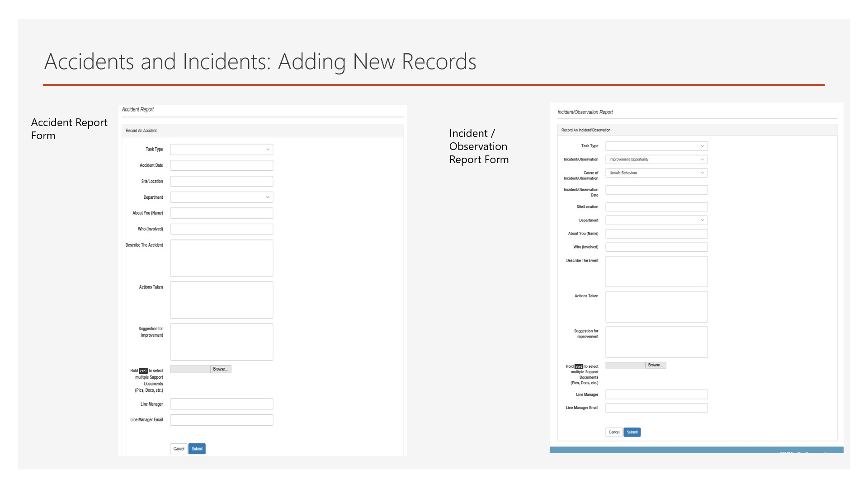This screenshot has width=868, height=488.
Task: Click the Accident Date input field
Action: [x=221, y=165]
